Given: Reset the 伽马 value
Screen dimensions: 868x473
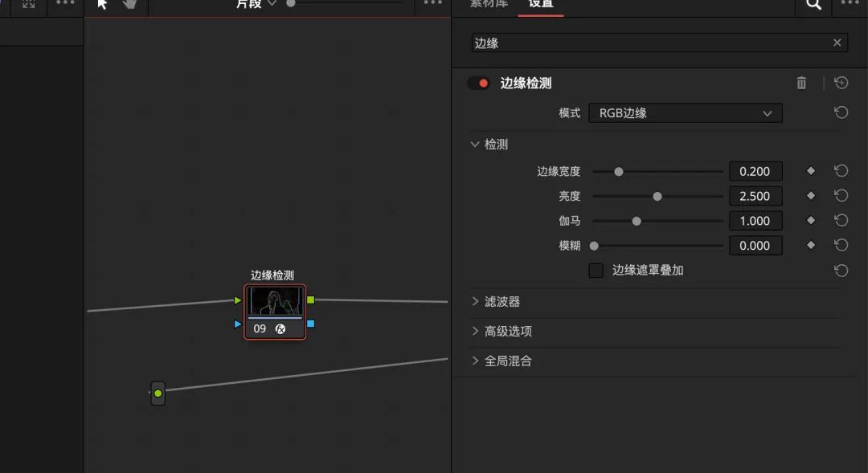Looking at the screenshot, I should point(841,220).
